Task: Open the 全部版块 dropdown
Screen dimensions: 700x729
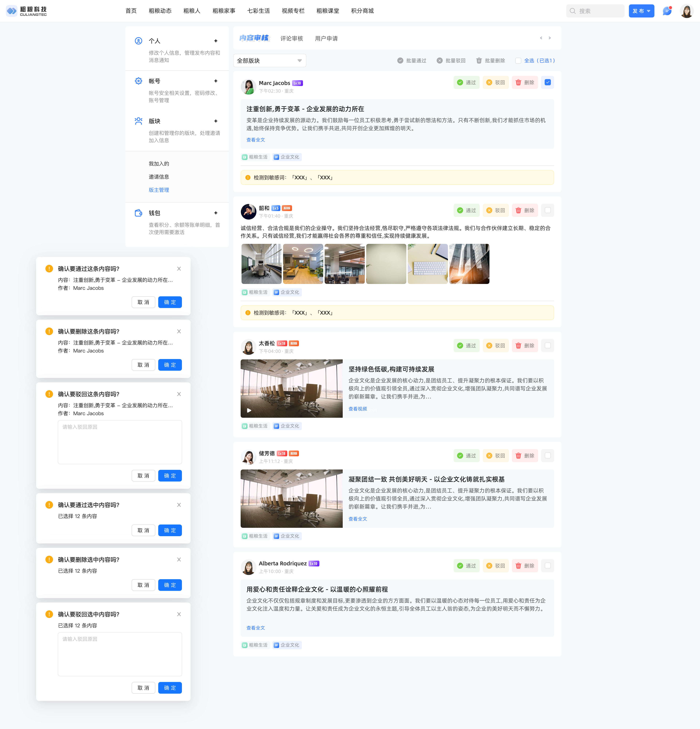Action: tap(269, 61)
